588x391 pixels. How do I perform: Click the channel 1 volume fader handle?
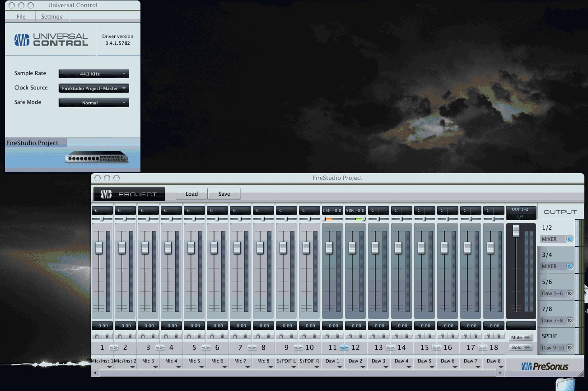[x=99, y=248]
